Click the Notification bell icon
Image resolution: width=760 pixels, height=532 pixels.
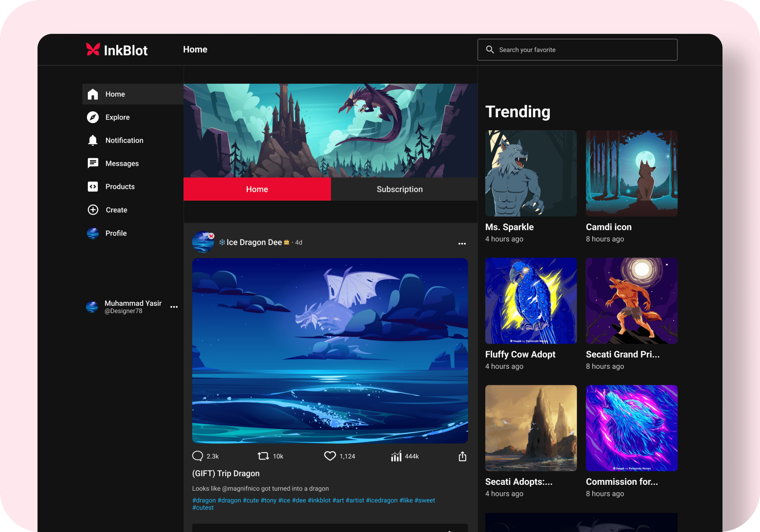click(93, 141)
